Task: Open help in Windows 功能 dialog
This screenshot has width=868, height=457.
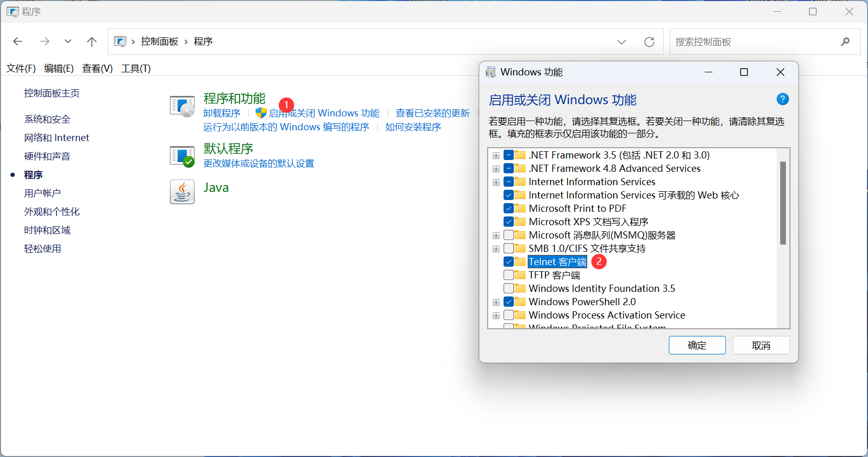Action: (782, 99)
